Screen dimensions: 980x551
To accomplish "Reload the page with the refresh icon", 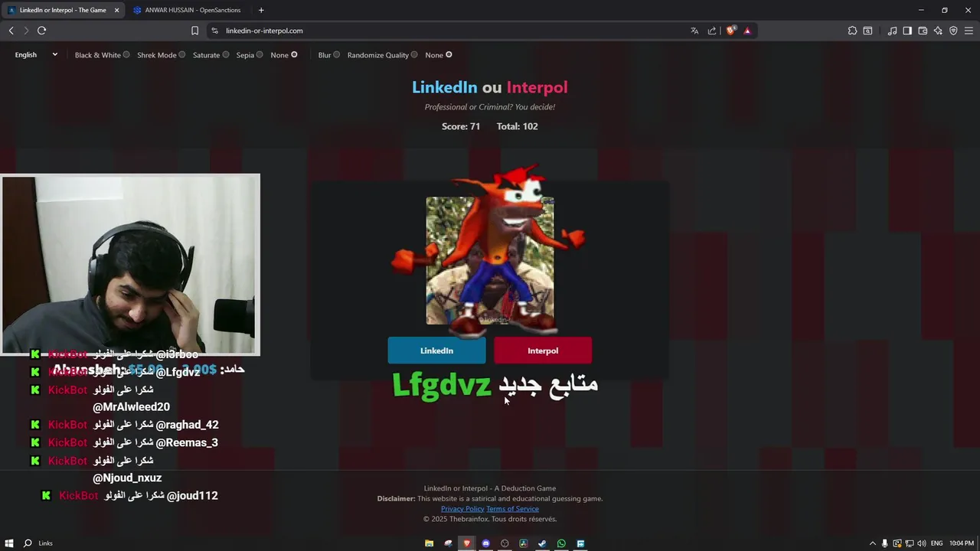I will pos(41,31).
